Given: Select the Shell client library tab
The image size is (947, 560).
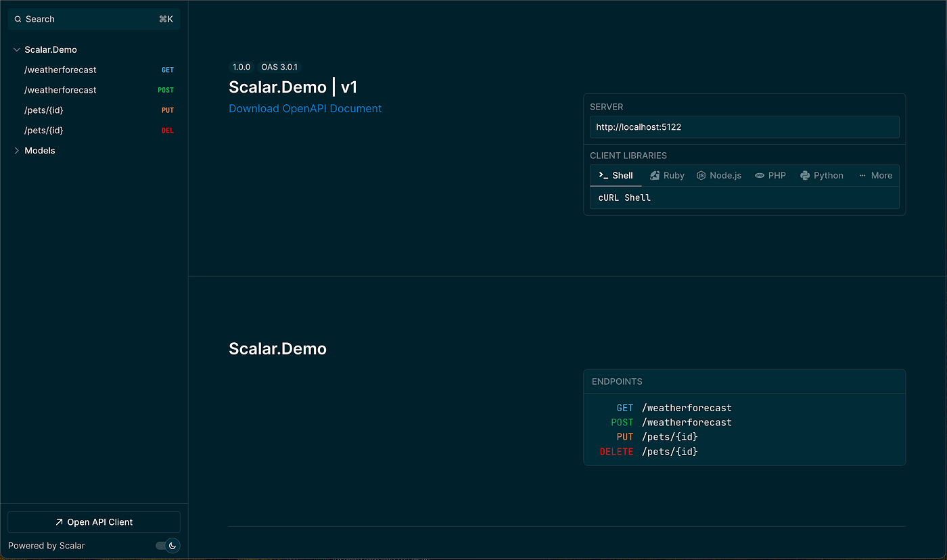Looking at the screenshot, I should (x=616, y=175).
